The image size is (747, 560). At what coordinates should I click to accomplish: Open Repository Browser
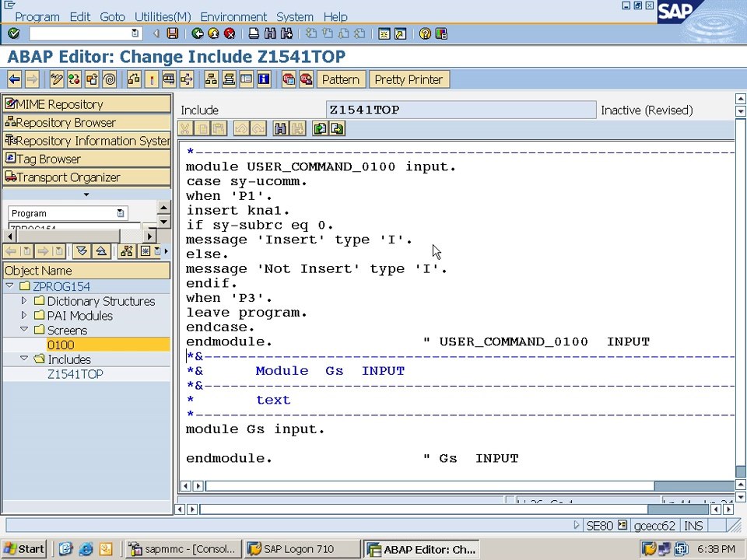86,122
